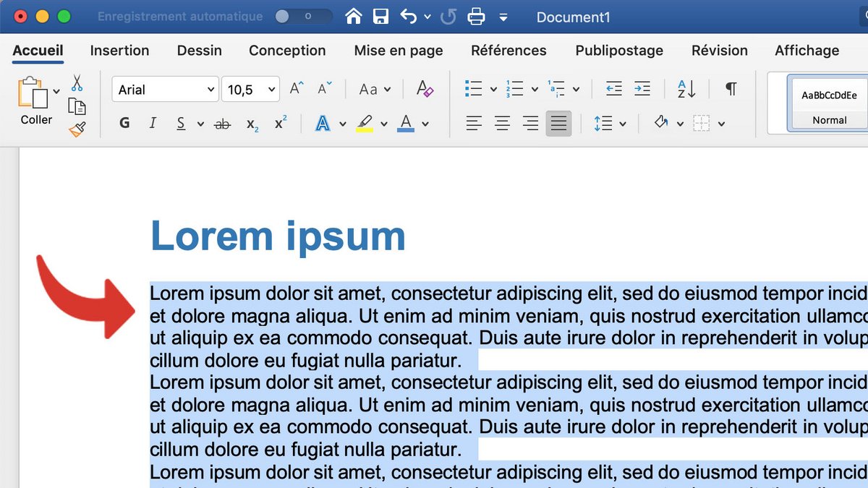
Task: Save the document with the floppy icon
Action: [381, 16]
